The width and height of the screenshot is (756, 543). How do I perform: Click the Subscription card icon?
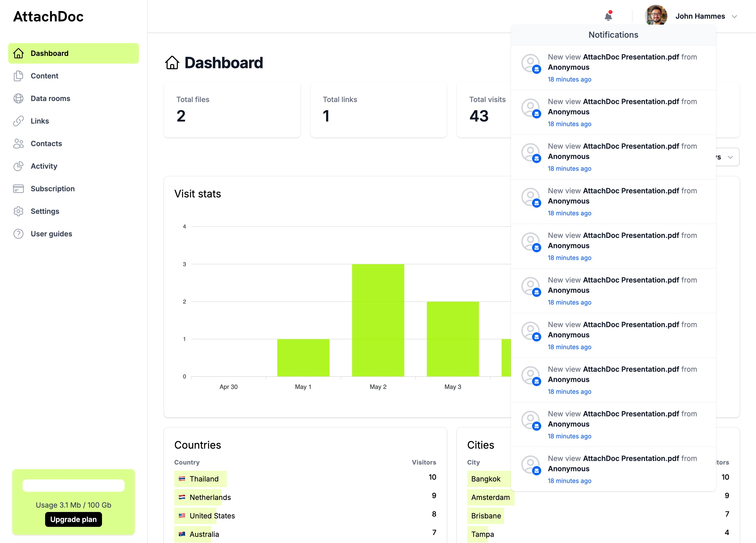[18, 189]
